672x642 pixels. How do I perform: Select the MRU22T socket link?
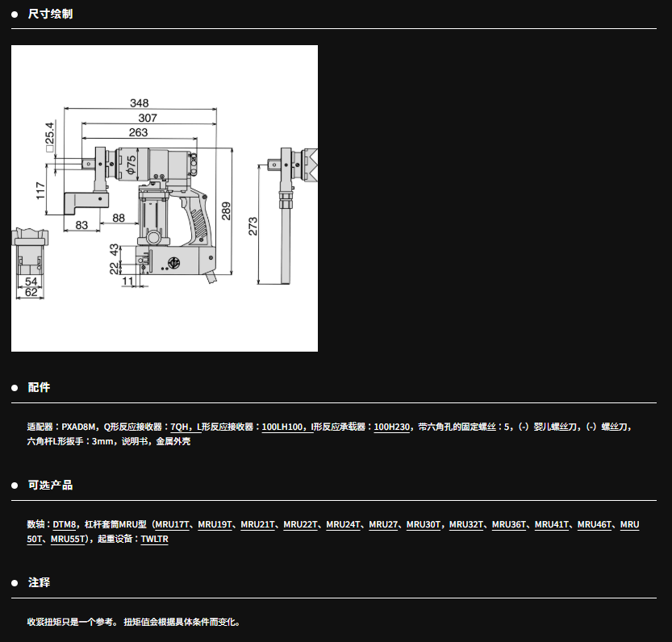(300, 524)
